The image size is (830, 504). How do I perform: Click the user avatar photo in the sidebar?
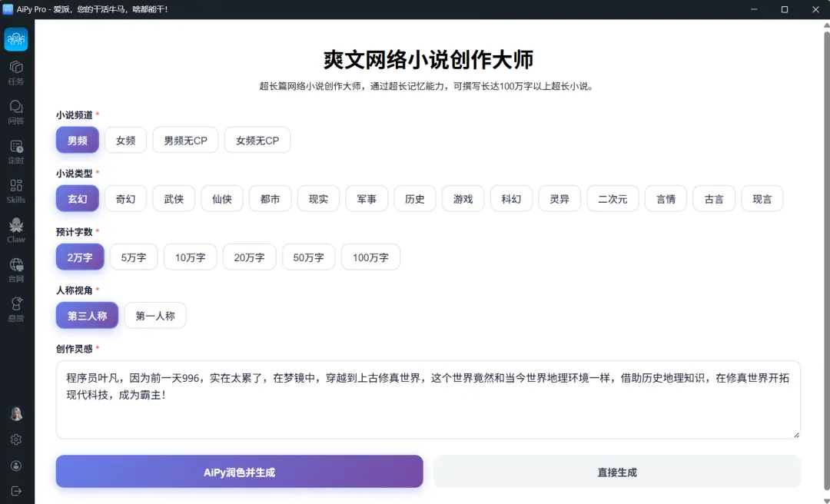16,413
